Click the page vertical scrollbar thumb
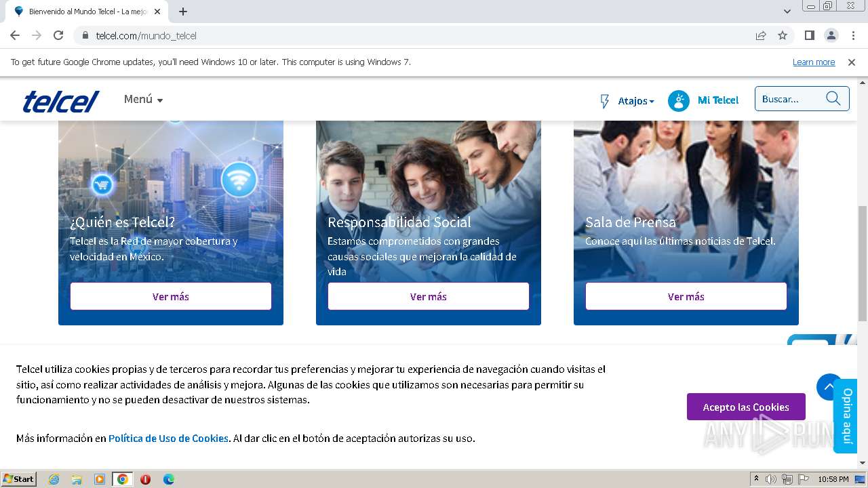 coord(863,264)
